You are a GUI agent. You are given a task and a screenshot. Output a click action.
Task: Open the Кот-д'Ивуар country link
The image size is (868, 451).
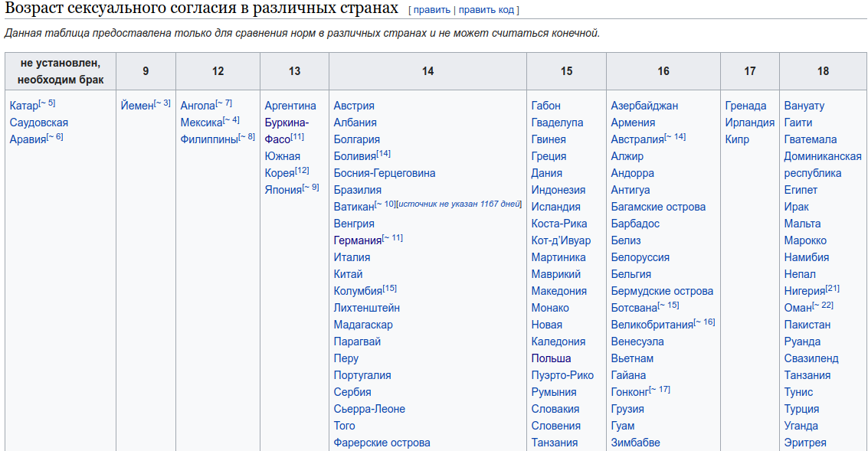point(561,240)
